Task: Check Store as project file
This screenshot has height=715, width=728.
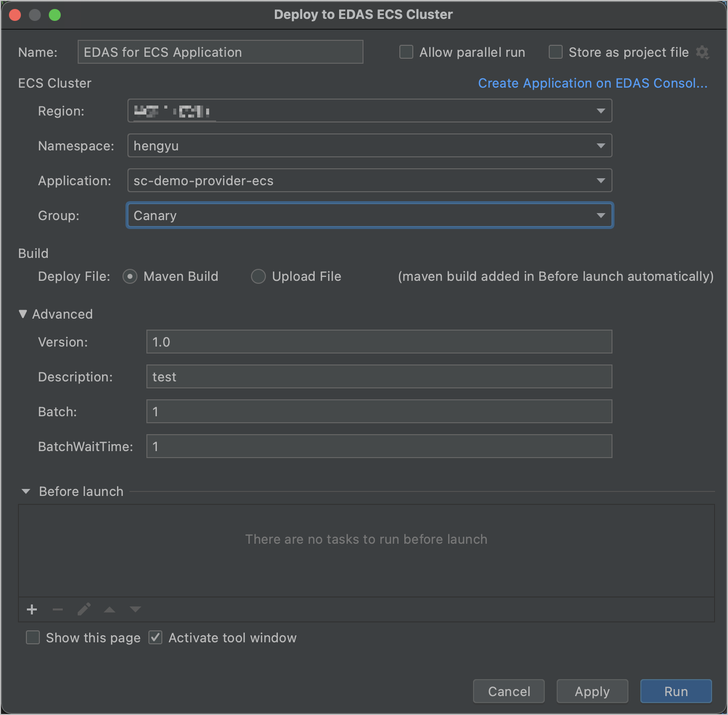Action: [556, 52]
